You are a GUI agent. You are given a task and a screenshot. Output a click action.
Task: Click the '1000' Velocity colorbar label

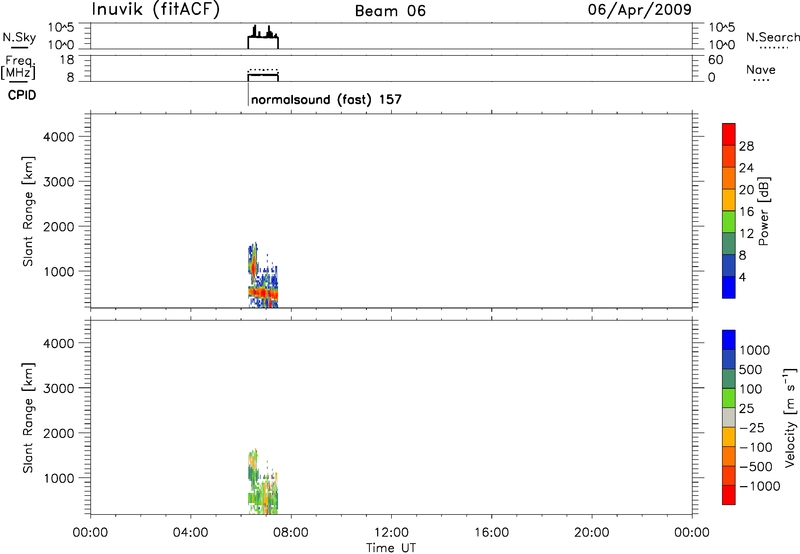point(754,350)
